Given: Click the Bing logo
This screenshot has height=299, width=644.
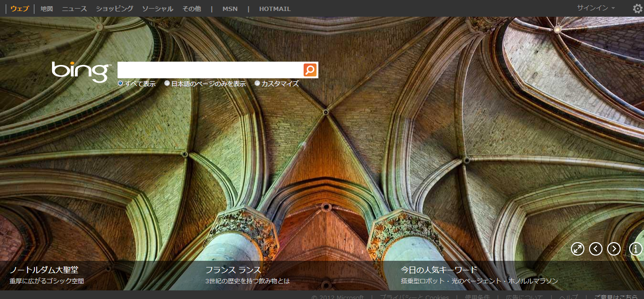Looking at the screenshot, I should [81, 72].
